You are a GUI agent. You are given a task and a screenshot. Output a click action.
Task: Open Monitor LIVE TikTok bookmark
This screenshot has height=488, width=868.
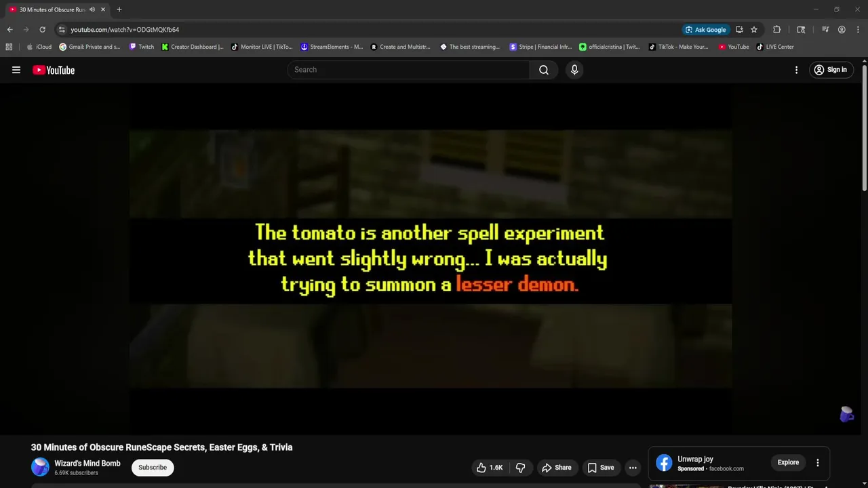(262, 47)
